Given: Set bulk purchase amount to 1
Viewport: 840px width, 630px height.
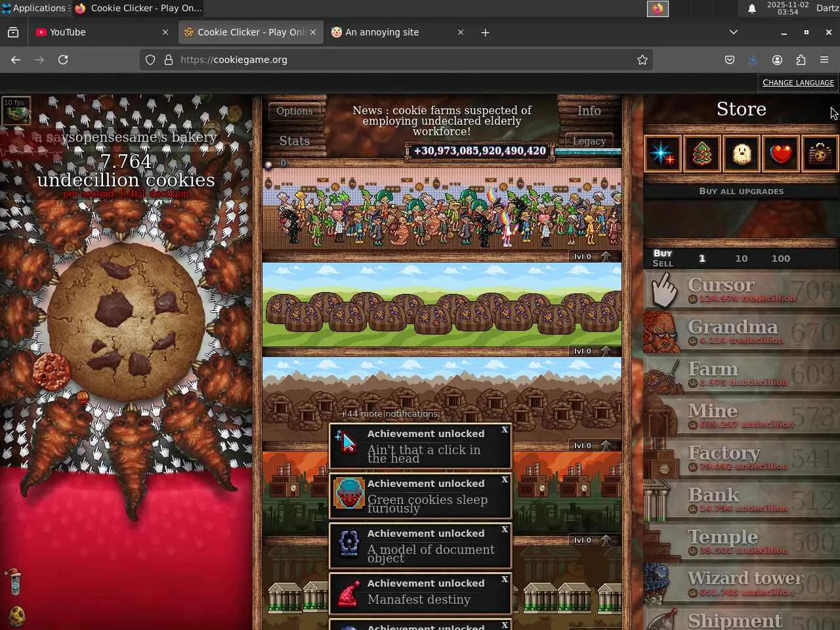Looking at the screenshot, I should click(702, 259).
